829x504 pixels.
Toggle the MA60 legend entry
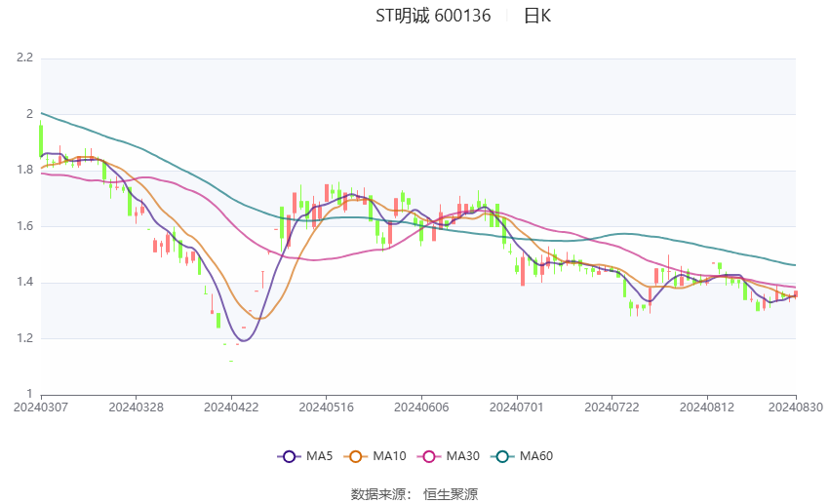522,456
